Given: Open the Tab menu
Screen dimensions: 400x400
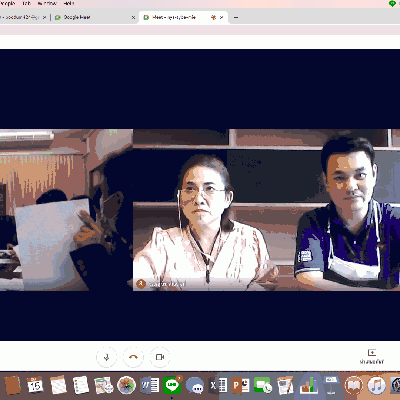Looking at the screenshot, I should pyautogui.click(x=26, y=3).
